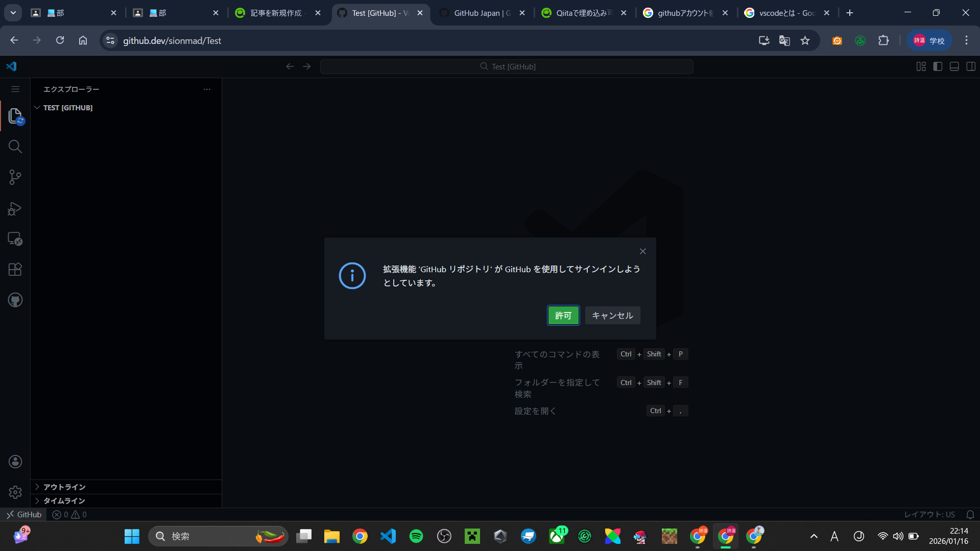
Task: Open the GitHub view in the activity bar
Action: (15, 300)
